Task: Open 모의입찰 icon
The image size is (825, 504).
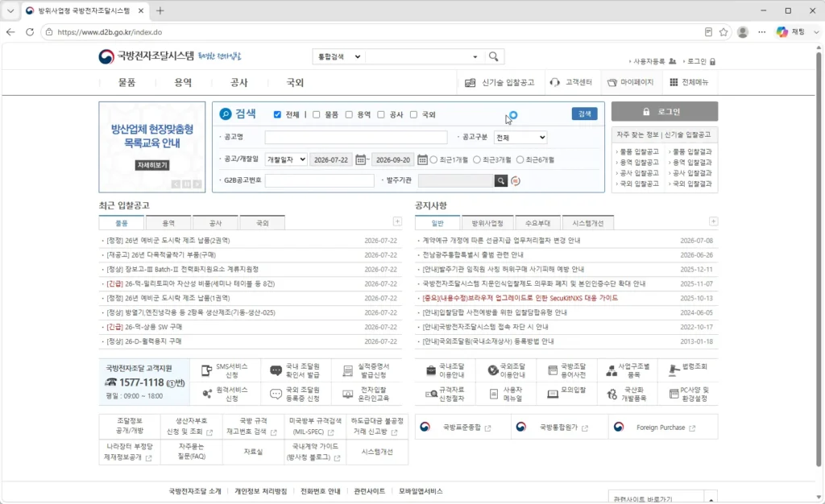Action: 553,394
